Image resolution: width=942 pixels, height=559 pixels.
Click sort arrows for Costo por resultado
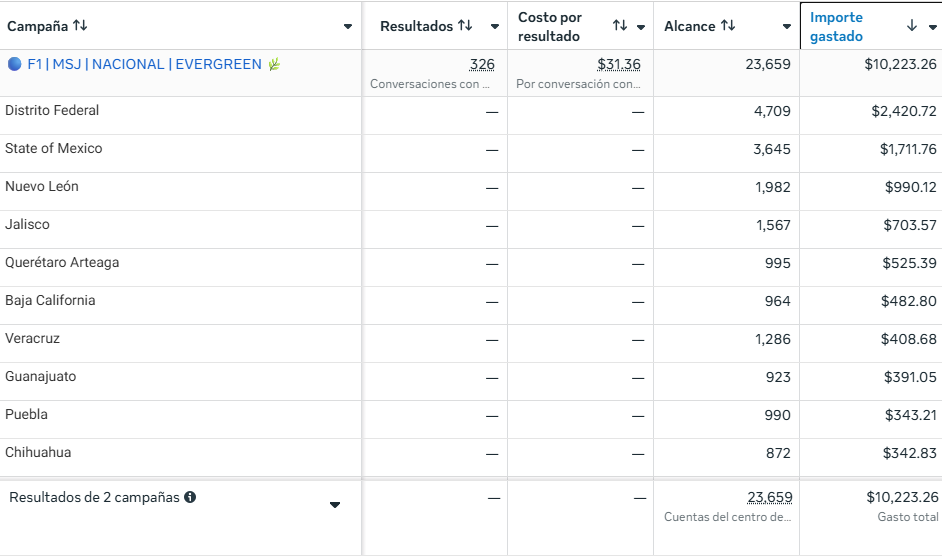point(620,26)
